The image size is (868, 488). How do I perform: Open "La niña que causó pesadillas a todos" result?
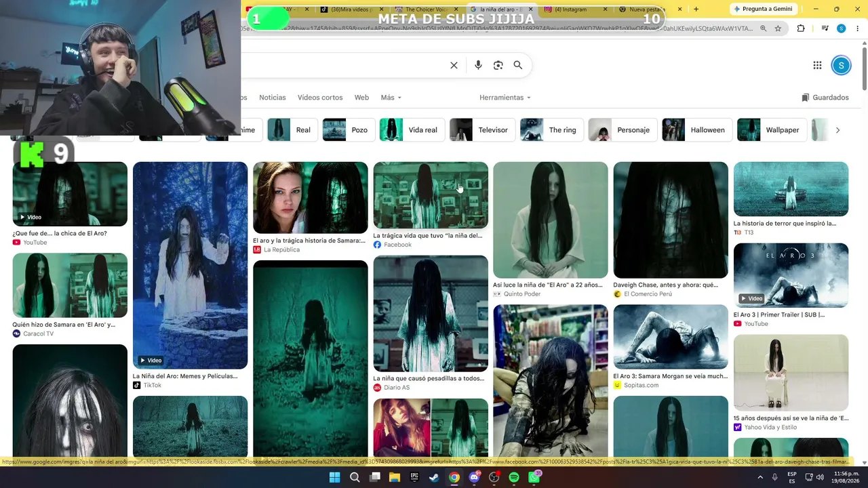[x=431, y=313]
